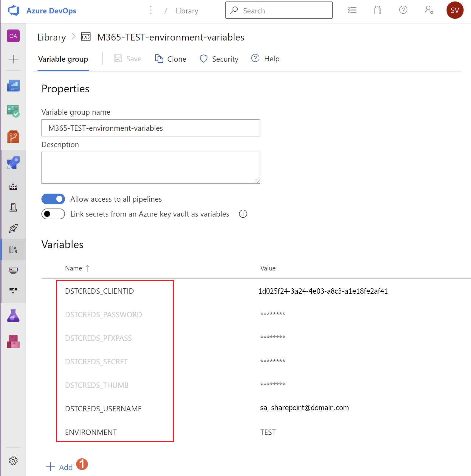Open the Marketplace shopping bag icon

coord(378,10)
